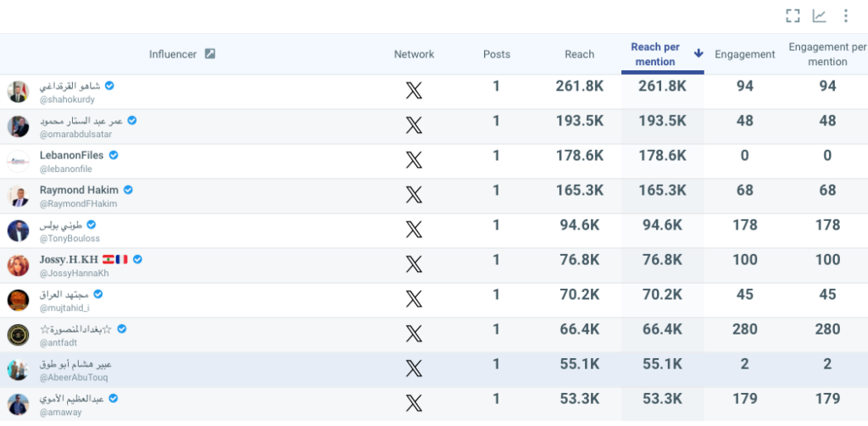The image size is (868, 426).
Task: Open the three-dot more options menu
Action: click(x=845, y=15)
